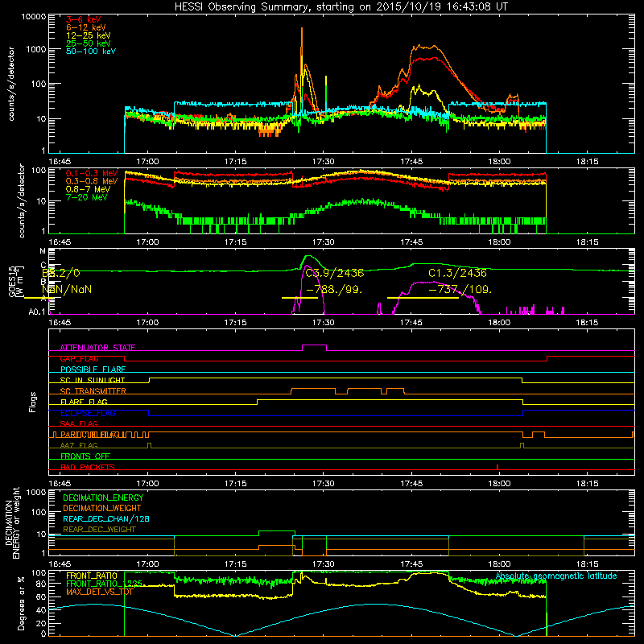Image resolution: width=644 pixels, height=644 pixels.
Task: Click the 0.8-7 MeV legend entry
Action: pos(88,189)
